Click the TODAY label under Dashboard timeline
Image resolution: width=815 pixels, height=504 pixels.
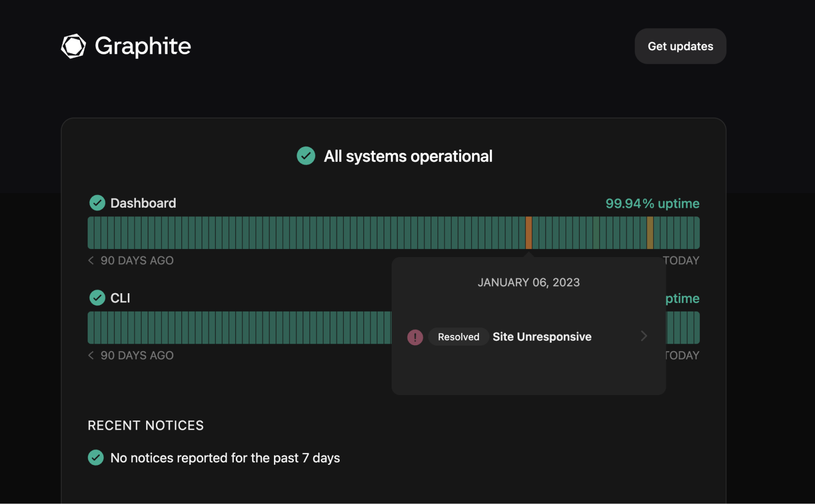click(x=682, y=261)
